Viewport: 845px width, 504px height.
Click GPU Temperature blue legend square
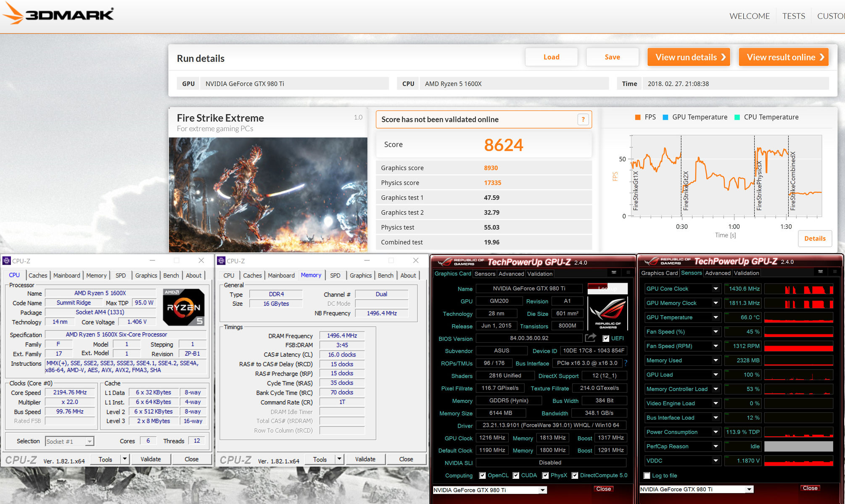pyautogui.click(x=665, y=117)
